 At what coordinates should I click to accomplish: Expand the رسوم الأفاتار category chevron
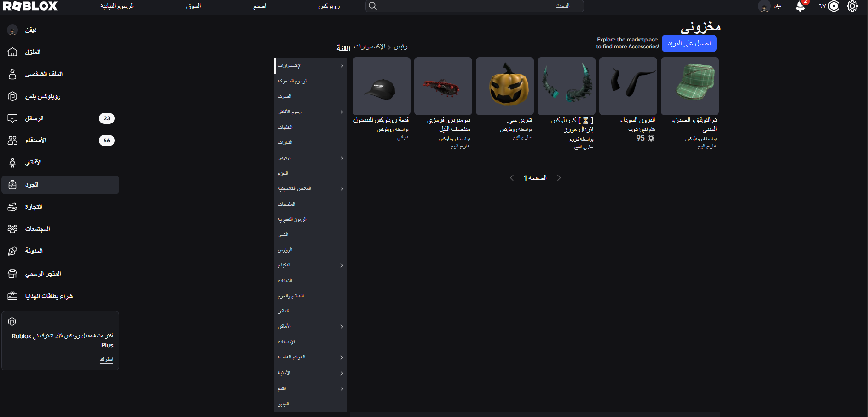[x=341, y=112]
